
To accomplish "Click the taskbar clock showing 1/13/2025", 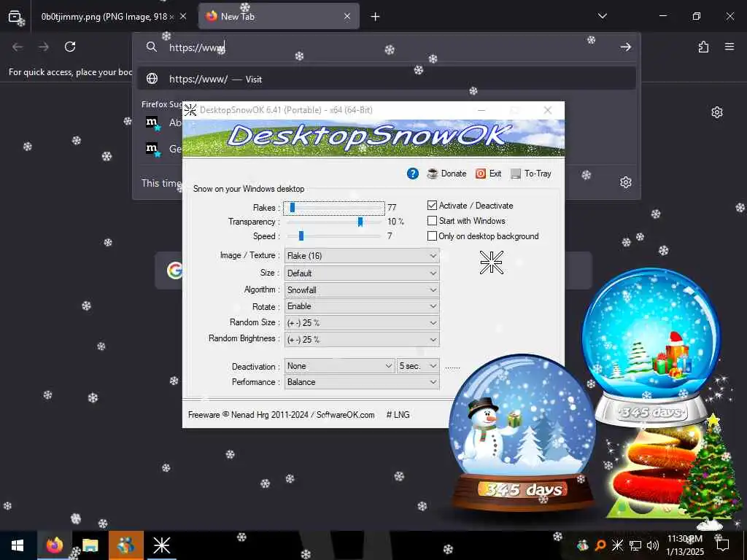I will coord(684,545).
